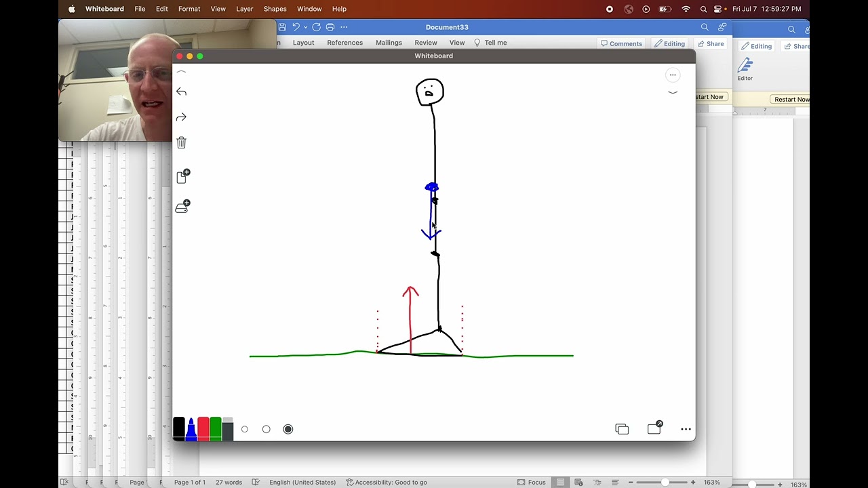The height and width of the screenshot is (488, 868).
Task: Collapse the Whiteboard left toolbar chevron
Action: click(x=181, y=72)
